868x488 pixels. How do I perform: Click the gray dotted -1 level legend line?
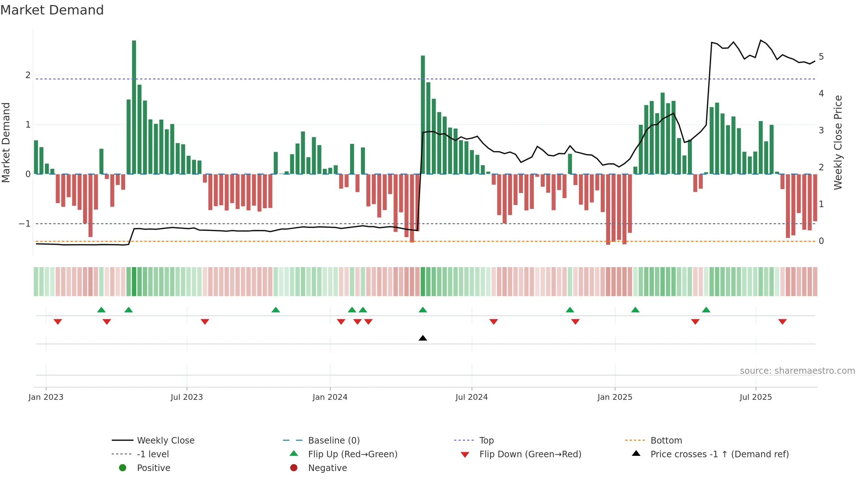click(x=122, y=454)
